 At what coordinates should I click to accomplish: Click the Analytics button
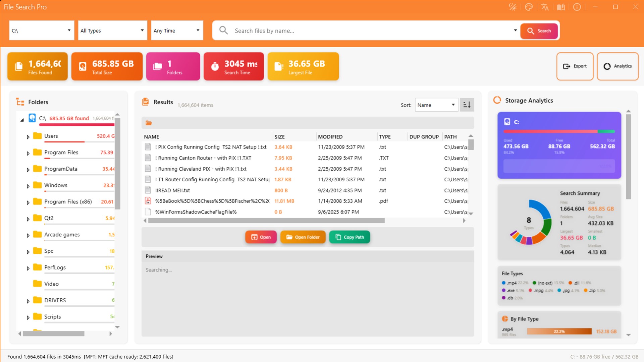(x=618, y=66)
